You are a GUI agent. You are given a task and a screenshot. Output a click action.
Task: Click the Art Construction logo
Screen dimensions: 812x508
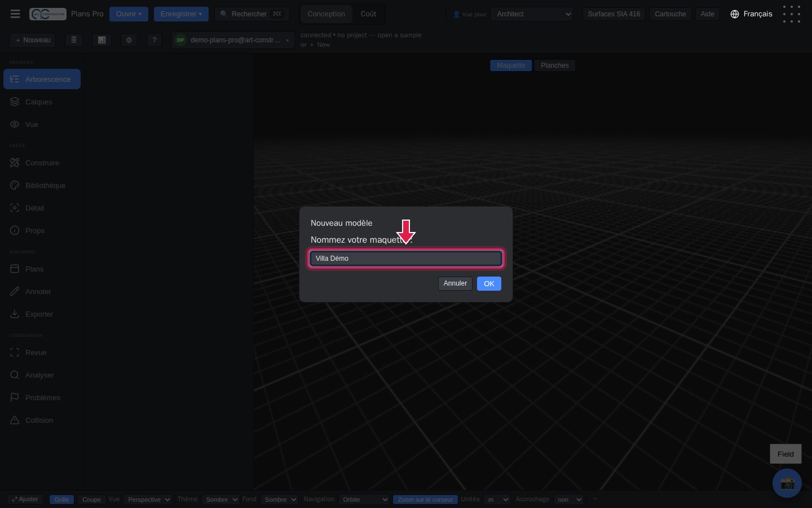48,14
